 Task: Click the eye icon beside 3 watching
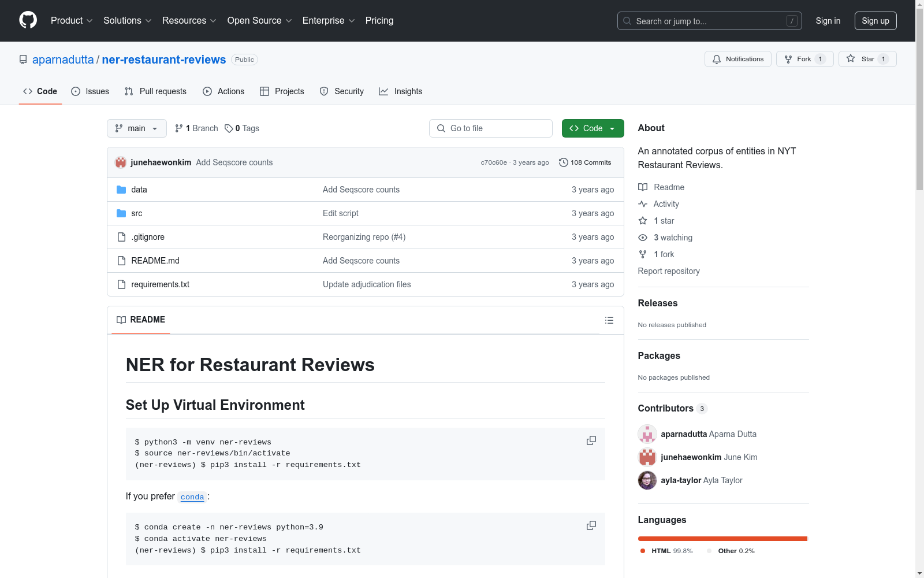[643, 238]
